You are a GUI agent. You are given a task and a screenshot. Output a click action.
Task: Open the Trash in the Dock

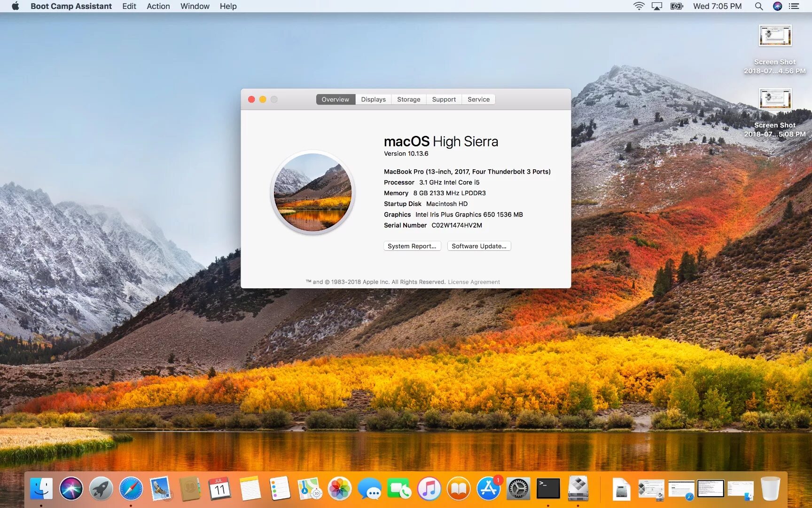(x=771, y=489)
